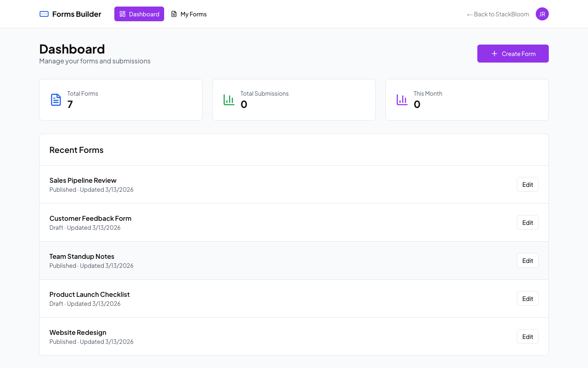Select the Dashboard navigation item
Viewport: 588px width, 368px height.
point(139,13)
